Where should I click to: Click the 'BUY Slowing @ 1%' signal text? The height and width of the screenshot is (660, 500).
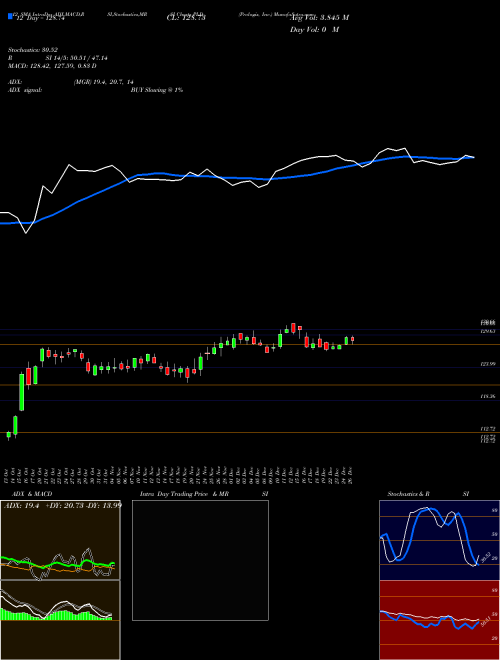[x=157, y=90]
